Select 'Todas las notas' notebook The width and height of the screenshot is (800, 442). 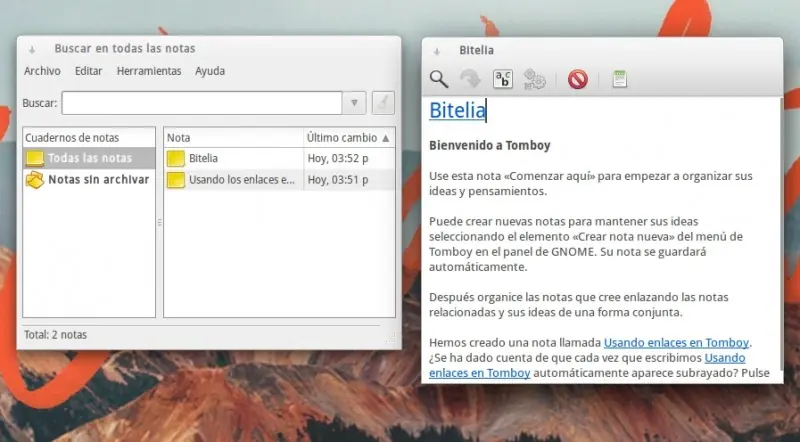click(89, 158)
